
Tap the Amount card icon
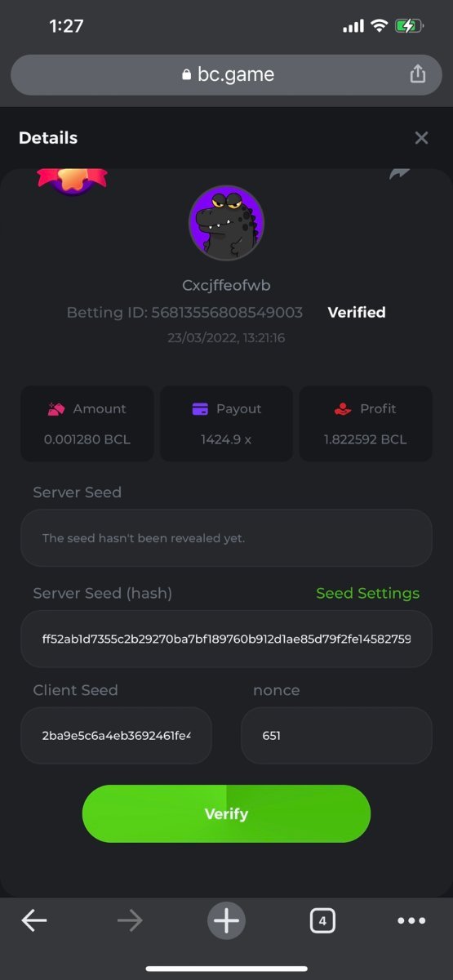[56, 408]
